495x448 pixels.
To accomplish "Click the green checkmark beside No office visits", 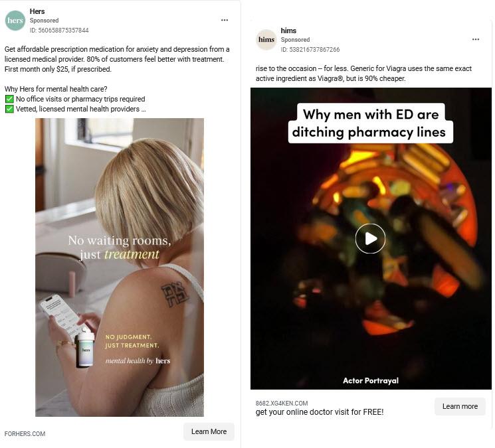I will [9, 99].
